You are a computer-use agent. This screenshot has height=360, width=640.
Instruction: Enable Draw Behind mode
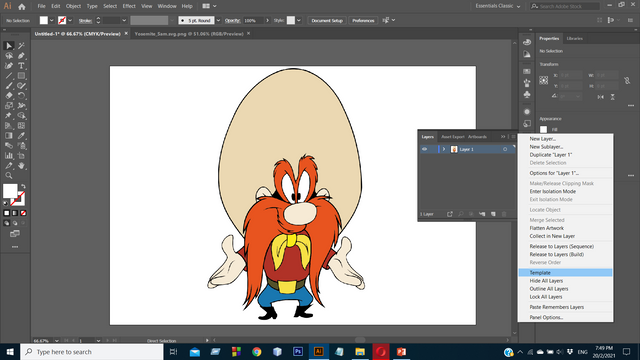pos(15,223)
